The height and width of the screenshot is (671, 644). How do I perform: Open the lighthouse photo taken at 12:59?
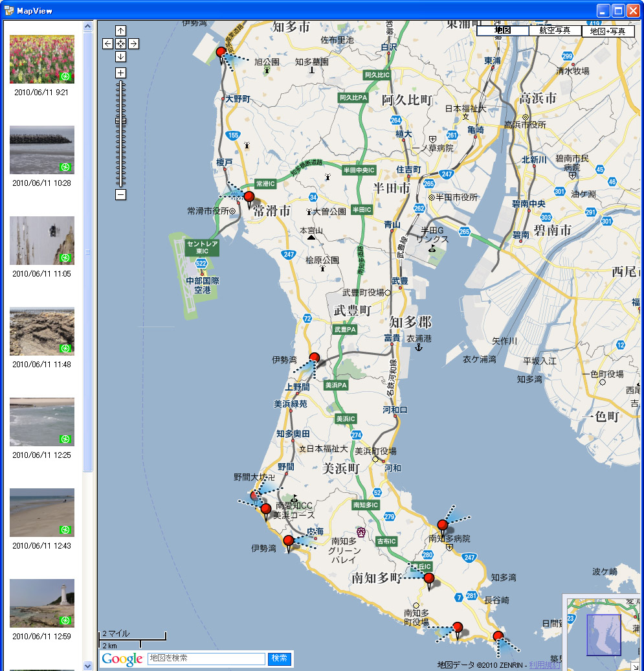tap(41, 603)
